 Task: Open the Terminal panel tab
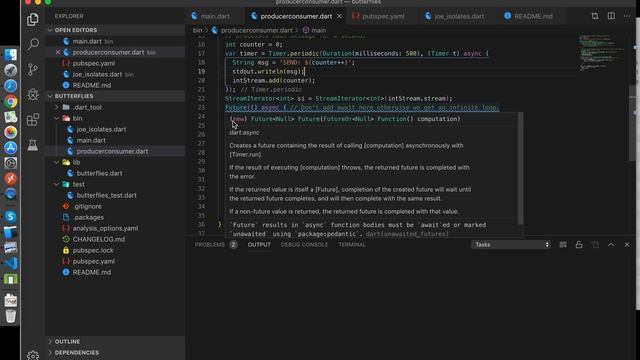tap(352, 244)
